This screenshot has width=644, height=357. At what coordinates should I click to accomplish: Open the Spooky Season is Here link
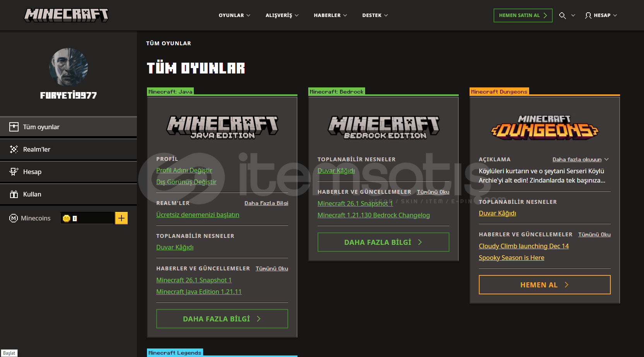[511, 258]
